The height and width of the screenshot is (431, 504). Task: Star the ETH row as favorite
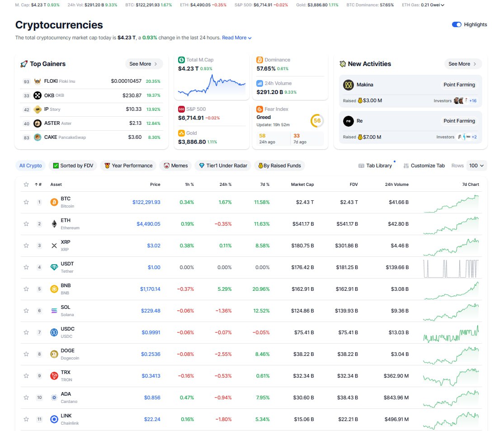pyautogui.click(x=26, y=224)
